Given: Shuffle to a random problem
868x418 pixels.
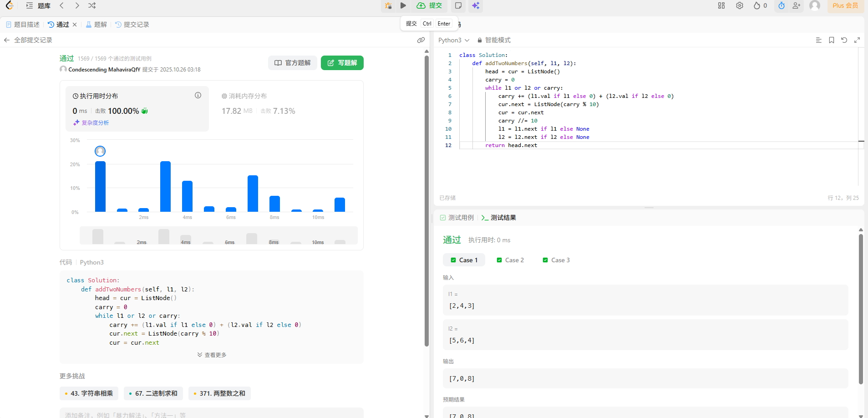Looking at the screenshot, I should coord(92,5).
